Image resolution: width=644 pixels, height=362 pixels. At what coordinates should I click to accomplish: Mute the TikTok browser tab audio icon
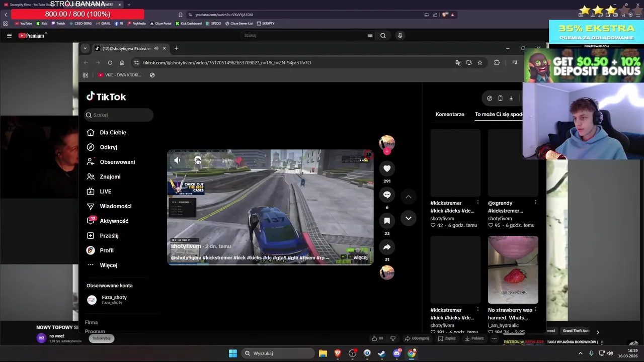pyautogui.click(x=156, y=48)
